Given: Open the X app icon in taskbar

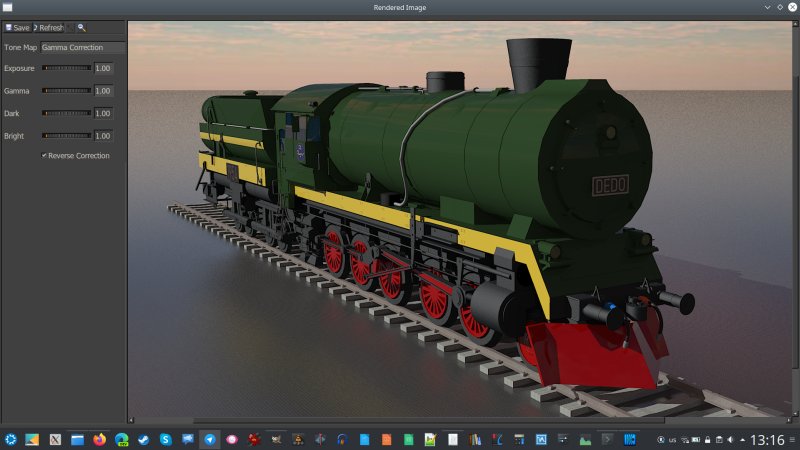Looking at the screenshot, I should [x=55, y=439].
